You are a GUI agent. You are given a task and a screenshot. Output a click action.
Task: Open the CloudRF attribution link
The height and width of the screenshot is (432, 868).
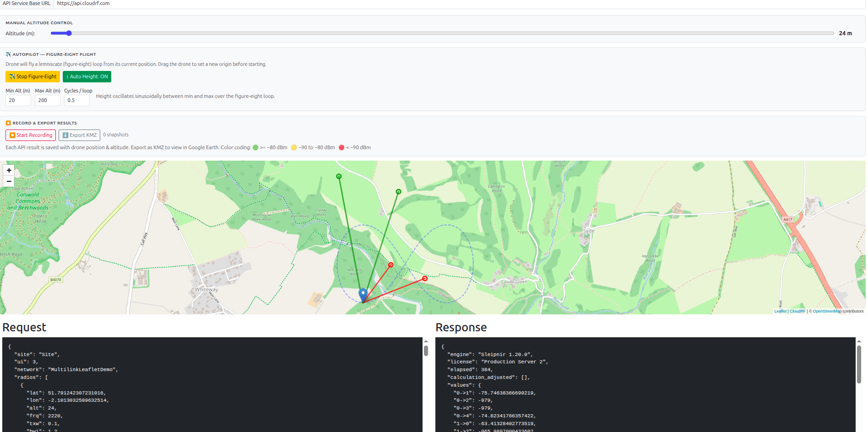pyautogui.click(x=797, y=311)
